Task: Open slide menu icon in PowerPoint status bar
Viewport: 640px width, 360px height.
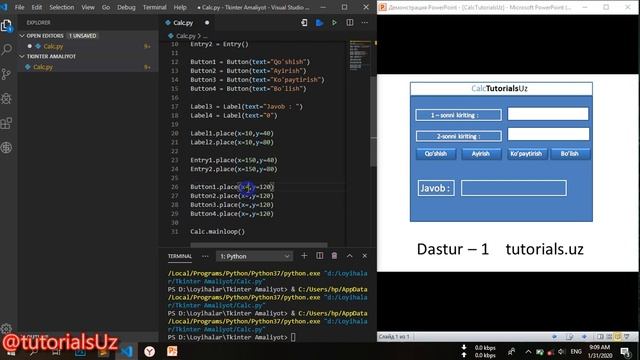Action: pos(569,337)
